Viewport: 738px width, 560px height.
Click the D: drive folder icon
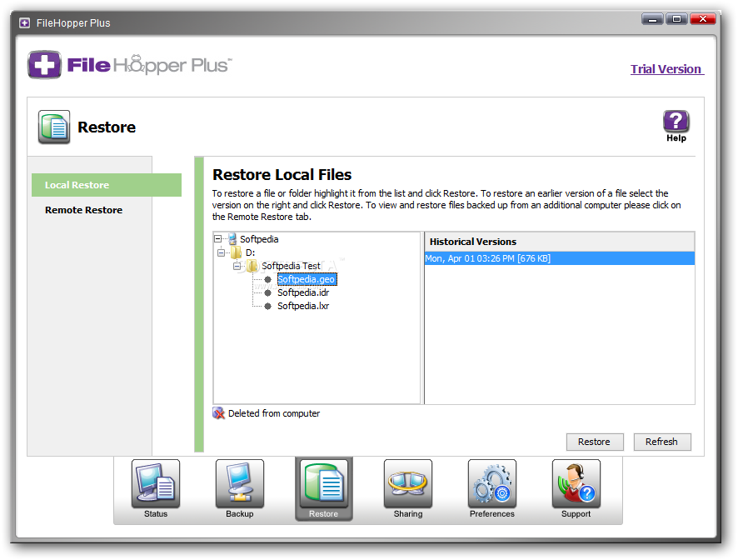[237, 252]
